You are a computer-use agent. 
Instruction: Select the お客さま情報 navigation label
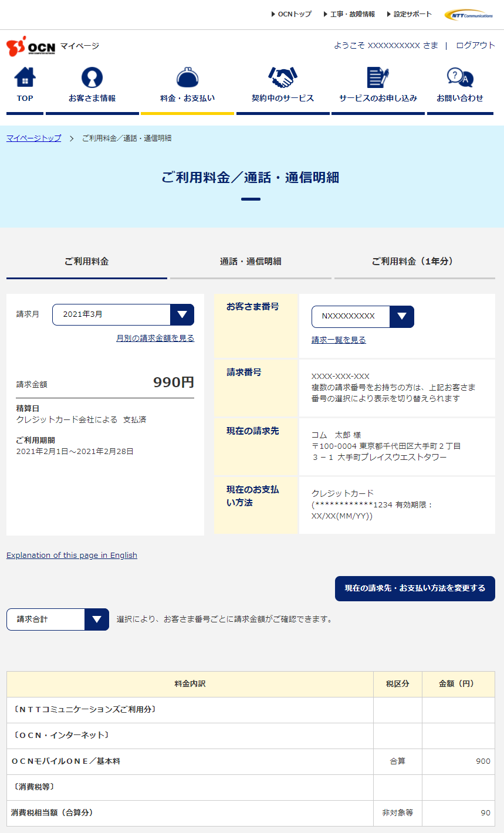pos(92,98)
